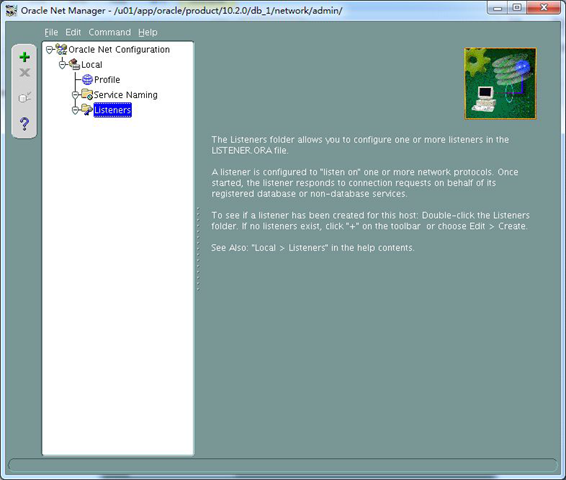
Task: Open help via question mark icon
Action: tap(24, 124)
